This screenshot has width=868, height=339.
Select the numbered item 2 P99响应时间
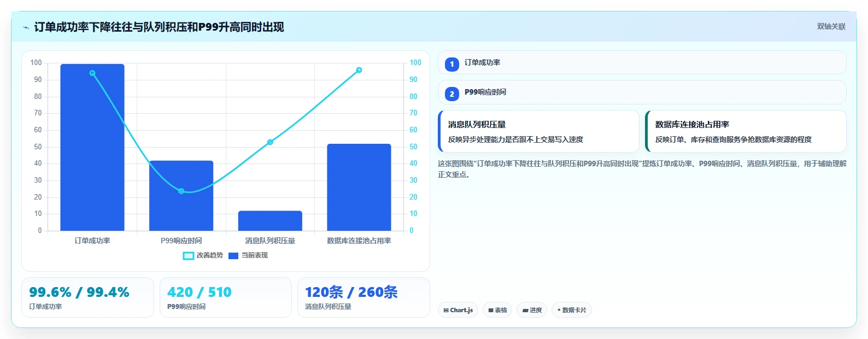click(x=642, y=92)
